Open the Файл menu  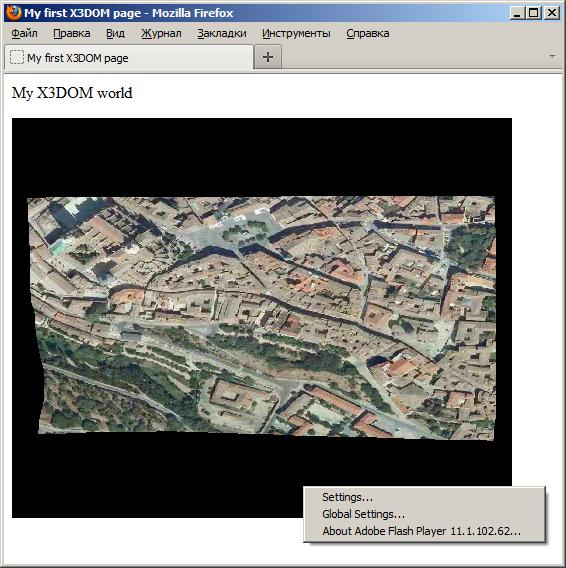[24, 33]
